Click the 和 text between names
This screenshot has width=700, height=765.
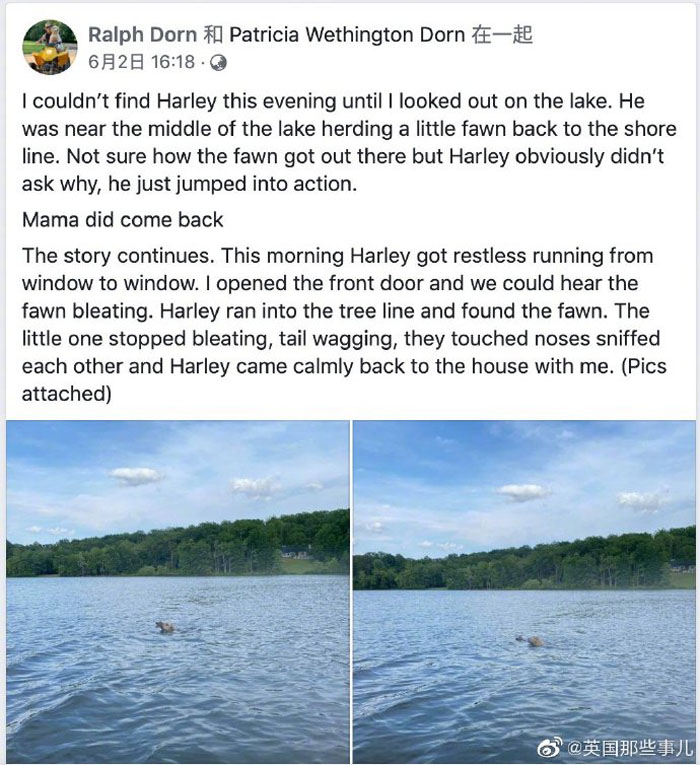pyautogui.click(x=212, y=35)
